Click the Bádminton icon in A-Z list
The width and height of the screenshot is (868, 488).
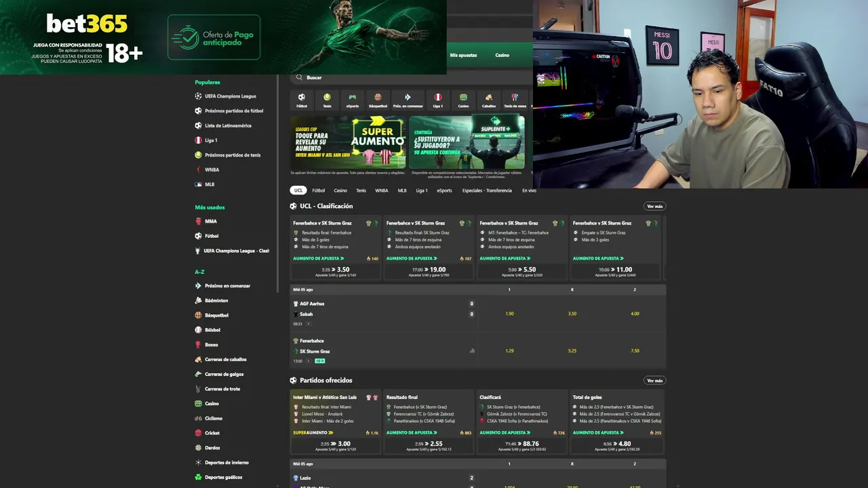[199, 300]
